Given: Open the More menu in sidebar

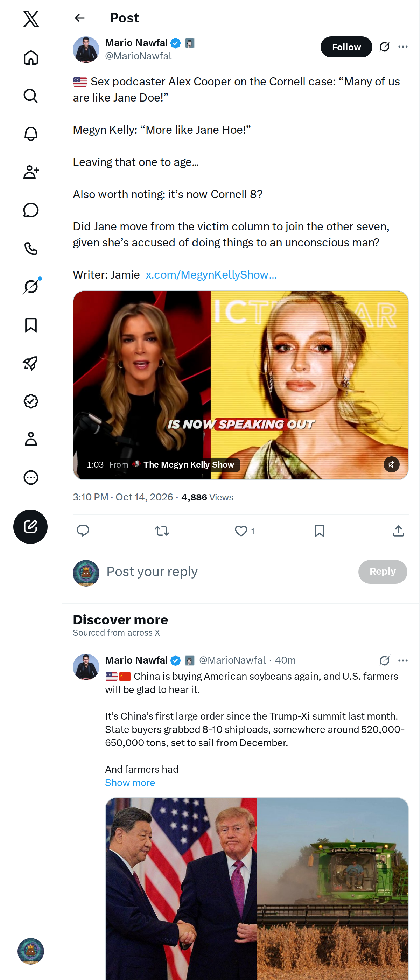Looking at the screenshot, I should pos(31,477).
